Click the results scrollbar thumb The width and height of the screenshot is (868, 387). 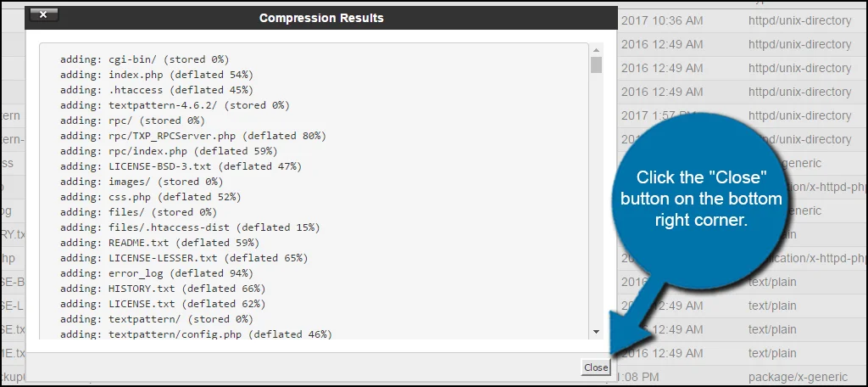[x=596, y=65]
